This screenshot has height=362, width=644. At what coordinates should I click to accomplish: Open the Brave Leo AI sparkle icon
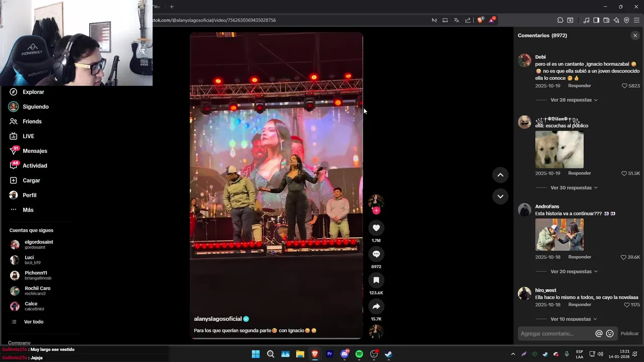point(616,20)
